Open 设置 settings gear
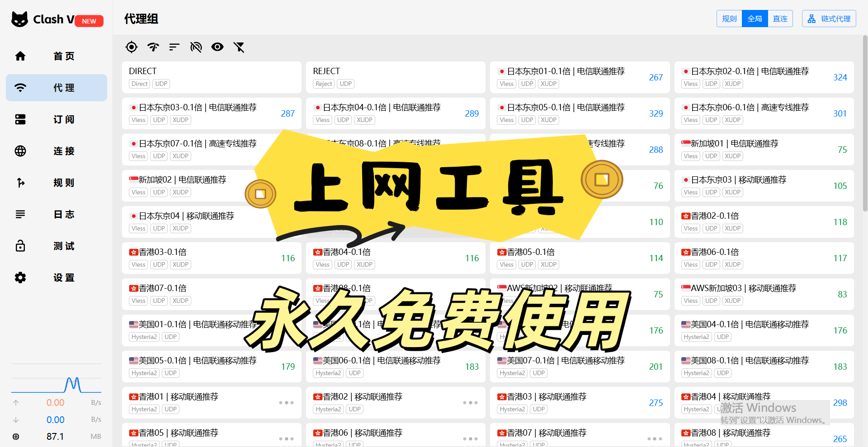 (x=20, y=278)
